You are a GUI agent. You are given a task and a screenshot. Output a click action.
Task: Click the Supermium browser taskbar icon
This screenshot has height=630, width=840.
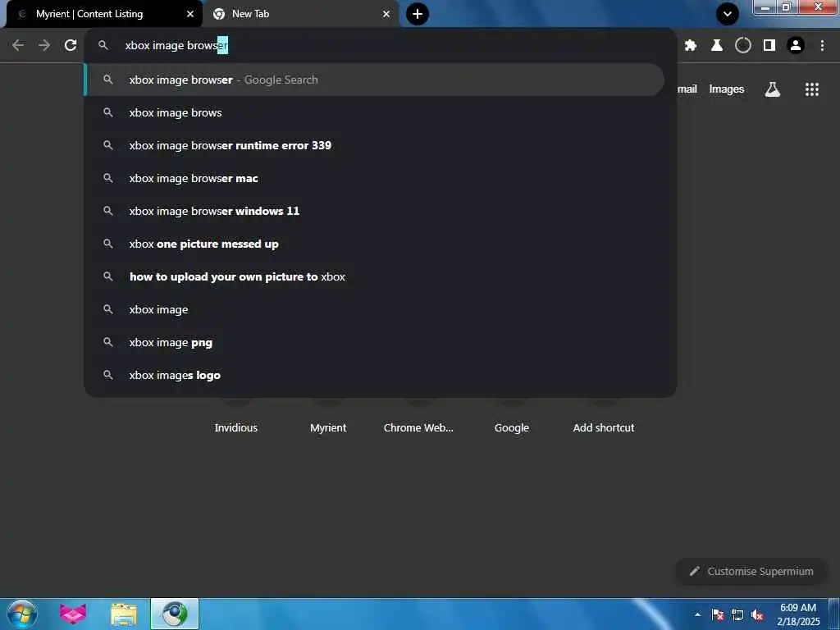[x=175, y=614]
